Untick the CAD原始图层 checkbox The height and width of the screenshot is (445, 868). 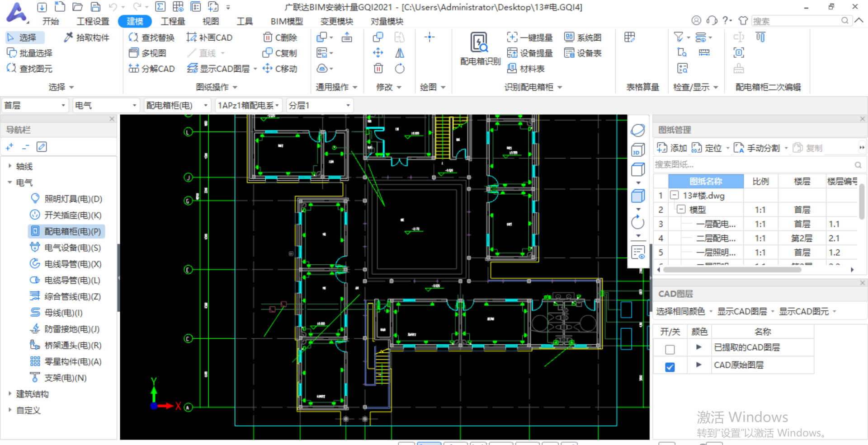pyautogui.click(x=670, y=367)
